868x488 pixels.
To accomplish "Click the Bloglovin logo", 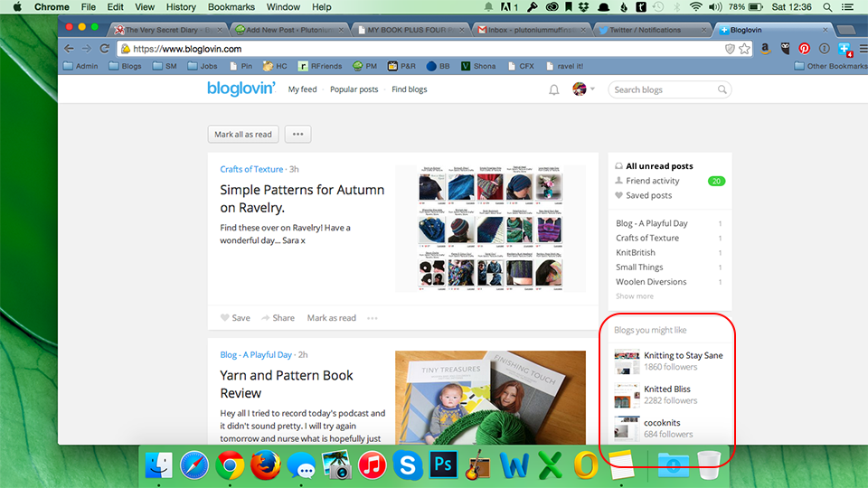I will [241, 89].
